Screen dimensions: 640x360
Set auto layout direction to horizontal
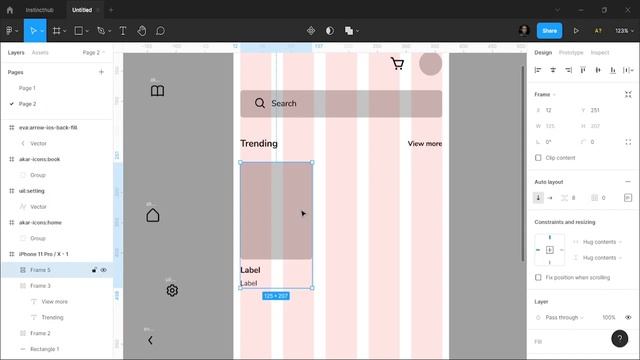[x=550, y=198]
